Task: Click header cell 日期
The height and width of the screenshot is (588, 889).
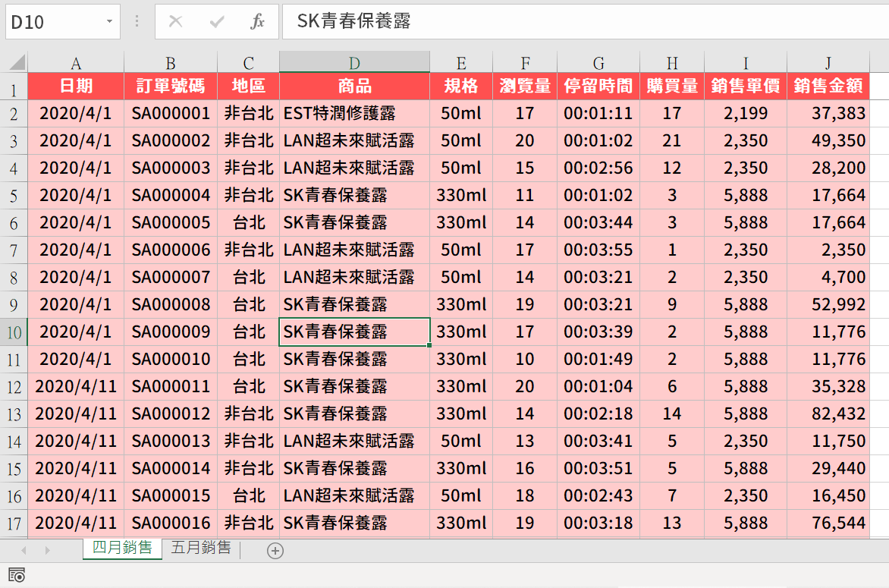Action: [76, 86]
